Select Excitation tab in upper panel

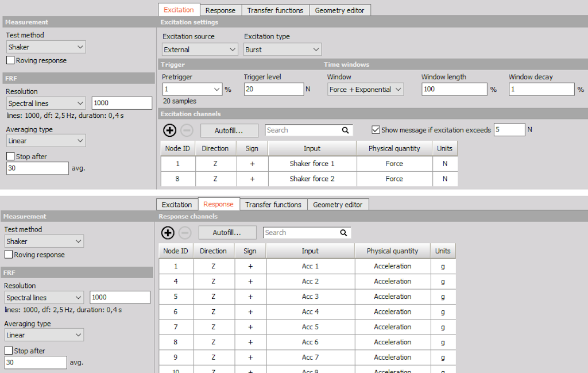(x=179, y=10)
